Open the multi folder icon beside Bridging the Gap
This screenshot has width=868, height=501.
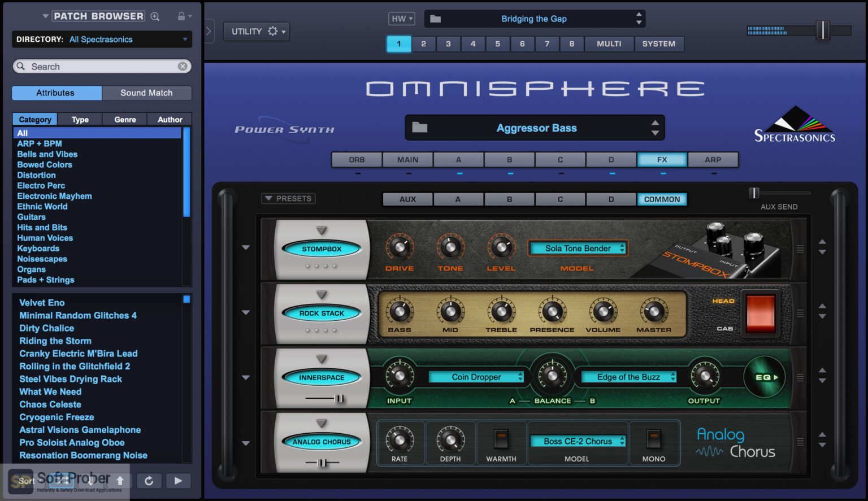point(435,19)
